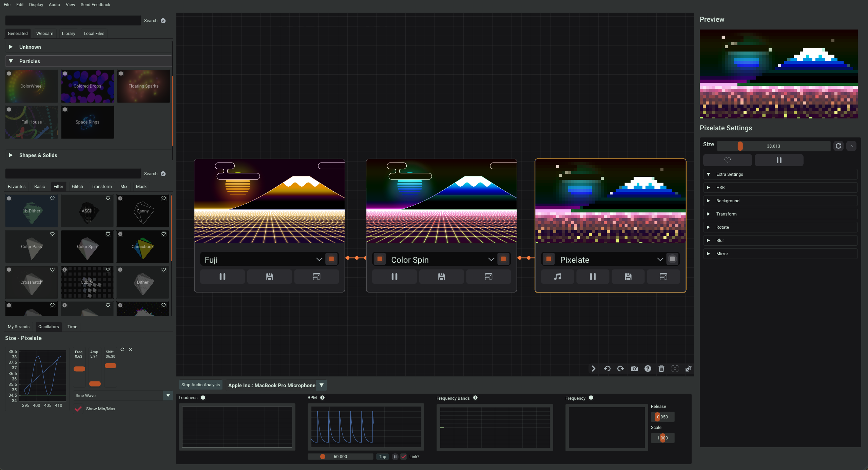Screen dimensions: 868x470
Task: Take a snapshot with the camera icon
Action: tap(634, 369)
